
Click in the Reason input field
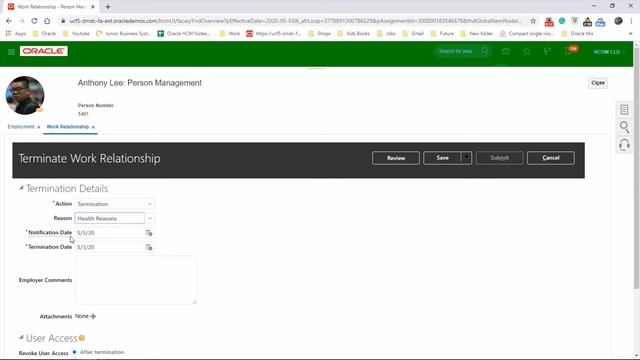109,218
